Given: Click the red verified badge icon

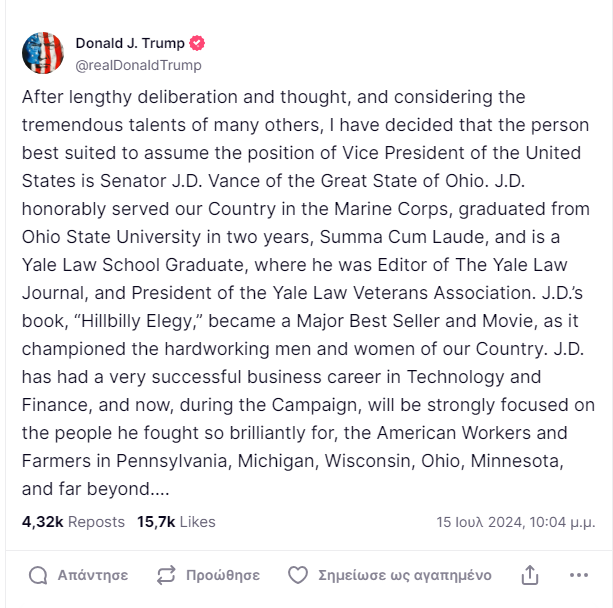Looking at the screenshot, I should [x=198, y=44].
